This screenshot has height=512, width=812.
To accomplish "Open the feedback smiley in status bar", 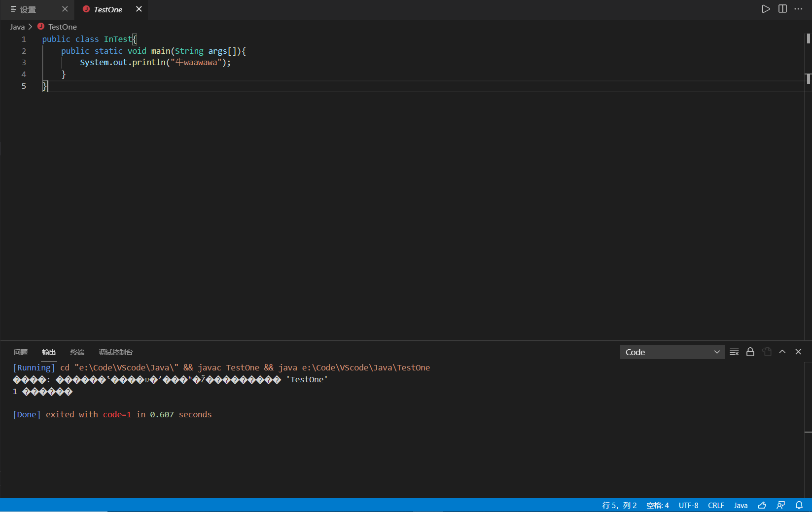I will (x=762, y=505).
